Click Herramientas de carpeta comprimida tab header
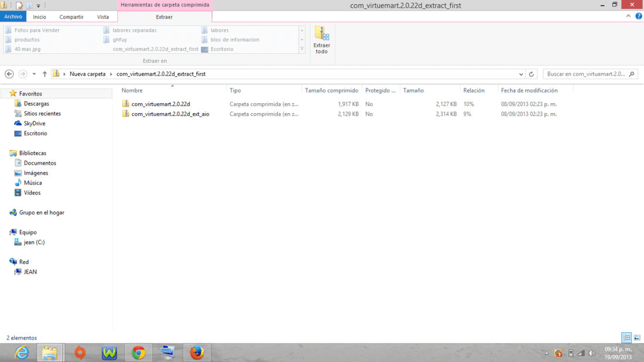The height and width of the screenshot is (362, 644). (x=165, y=5)
